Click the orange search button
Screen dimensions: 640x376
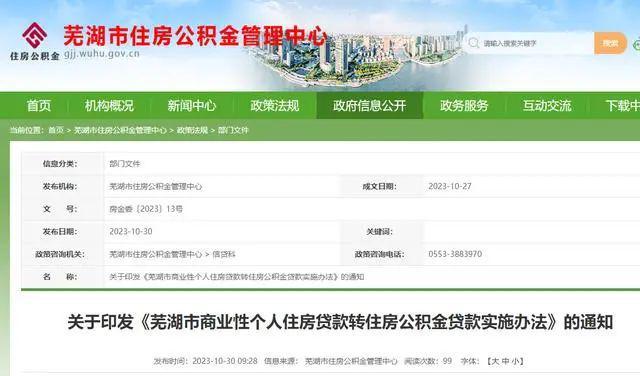[610, 43]
